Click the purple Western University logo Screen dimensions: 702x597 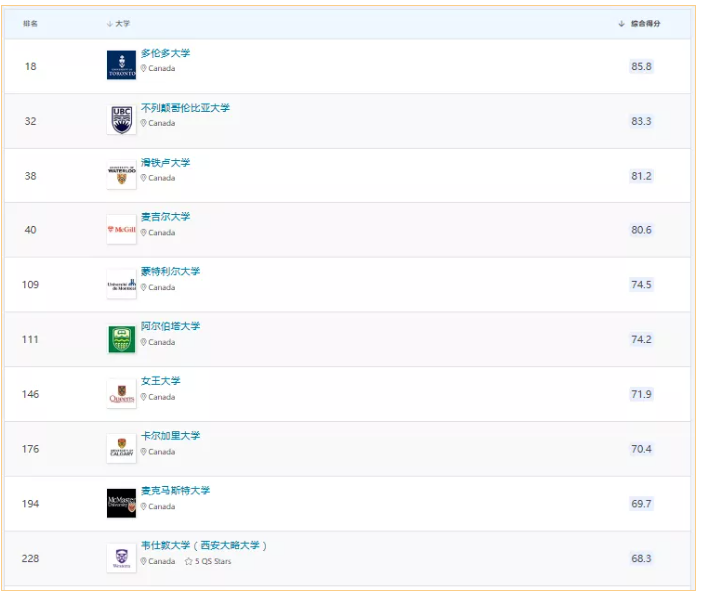tap(121, 557)
